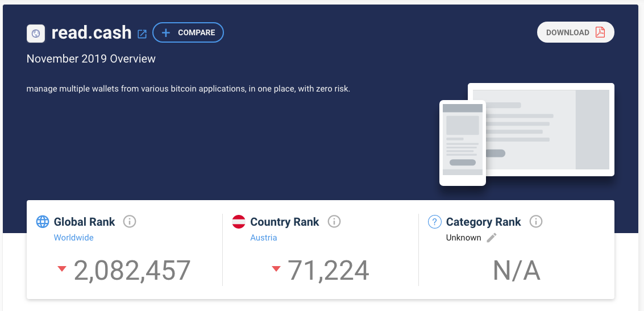644x311 pixels.
Task: Click the Austria flag icon
Action: click(239, 221)
